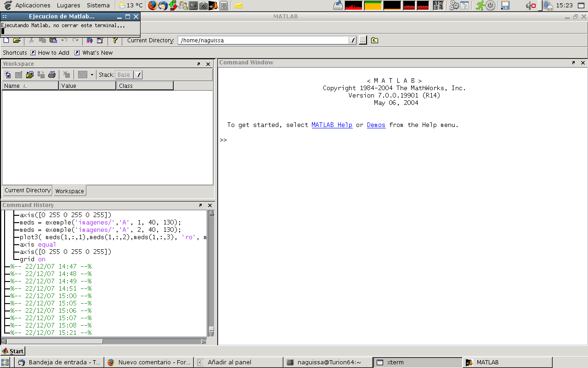
Task: Click the Demos link
Action: pyautogui.click(x=376, y=125)
